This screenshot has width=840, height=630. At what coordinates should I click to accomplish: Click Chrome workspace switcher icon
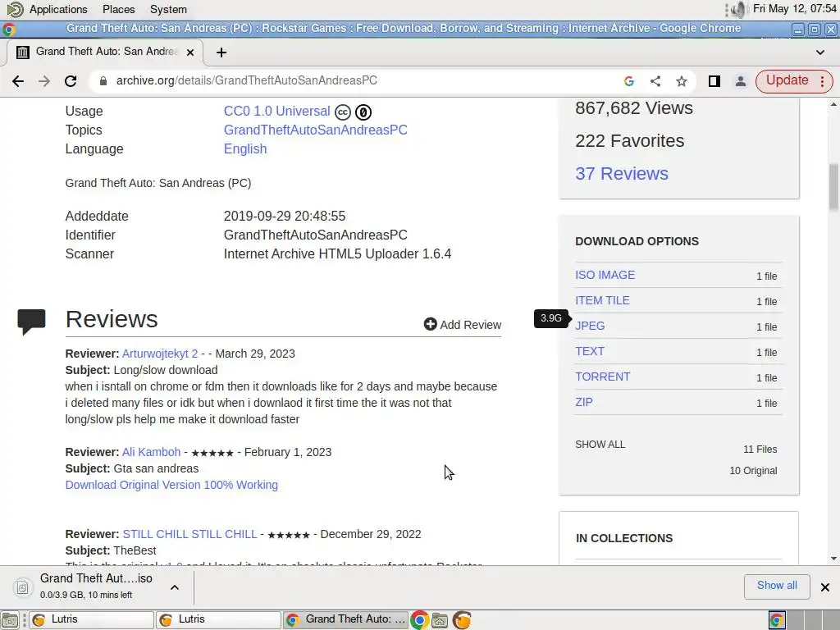coord(777,620)
